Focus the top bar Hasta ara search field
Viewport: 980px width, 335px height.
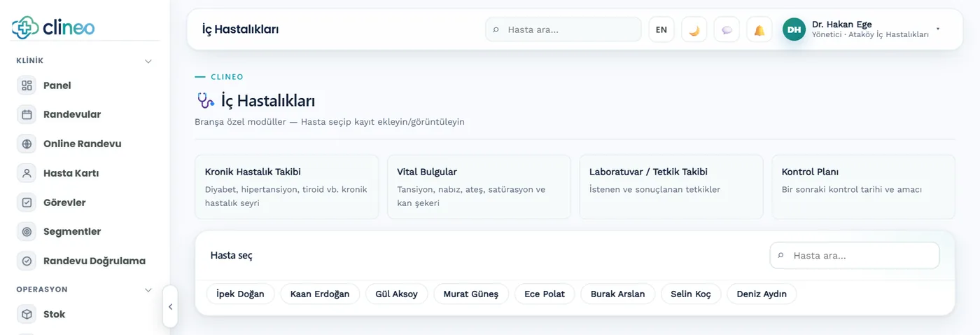pyautogui.click(x=563, y=29)
